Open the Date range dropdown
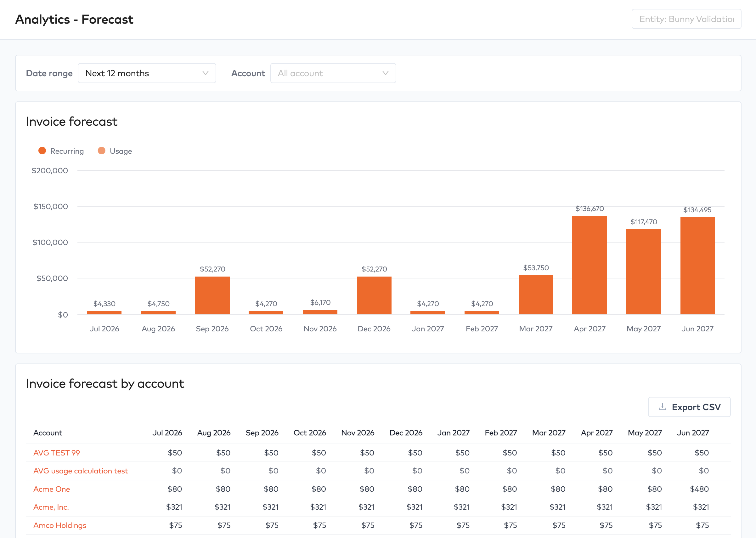 [x=147, y=73]
